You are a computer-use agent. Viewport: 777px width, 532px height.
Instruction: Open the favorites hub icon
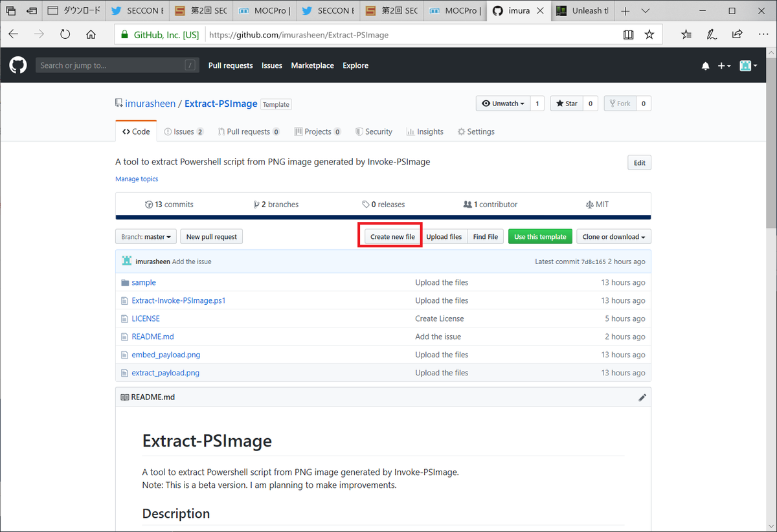click(x=686, y=35)
